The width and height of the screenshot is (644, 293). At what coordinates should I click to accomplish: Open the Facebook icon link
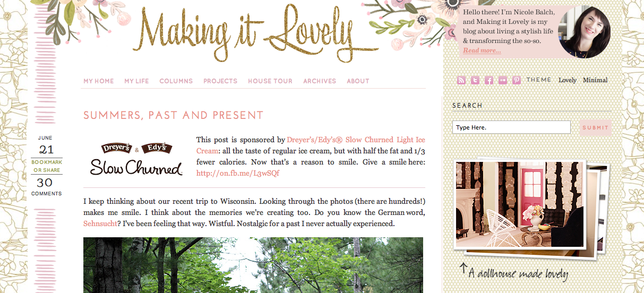[488, 81]
